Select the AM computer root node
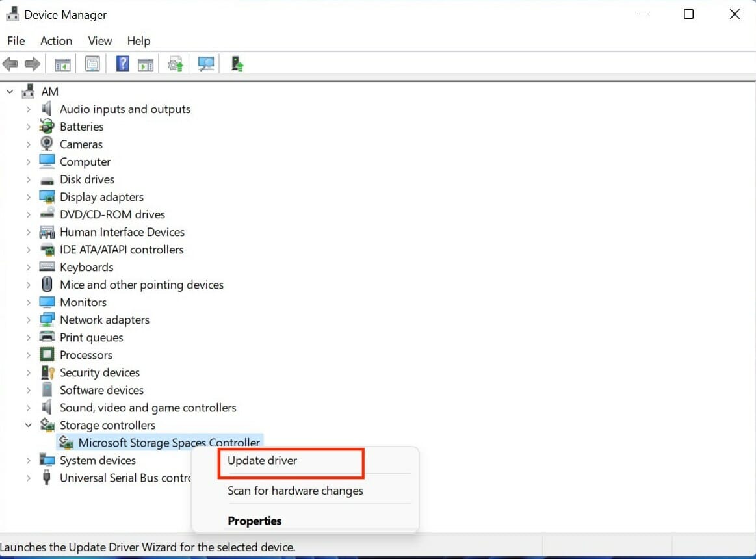The image size is (756, 559). 49,91
